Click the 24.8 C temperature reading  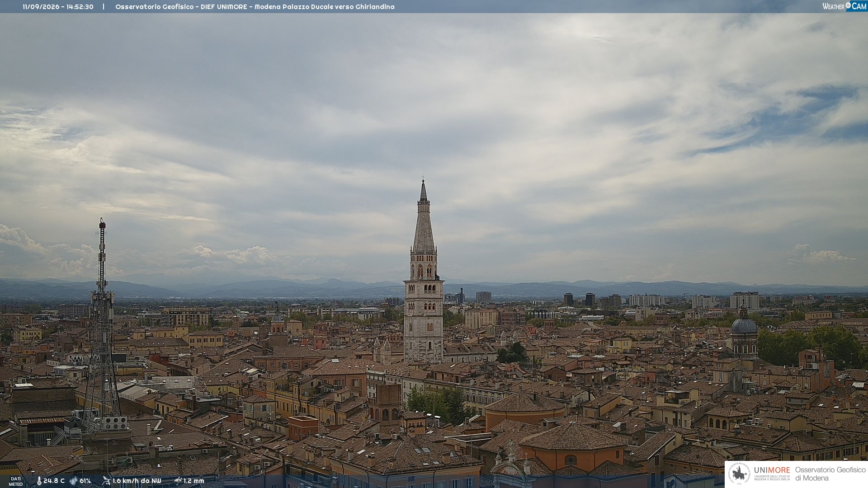54,481
